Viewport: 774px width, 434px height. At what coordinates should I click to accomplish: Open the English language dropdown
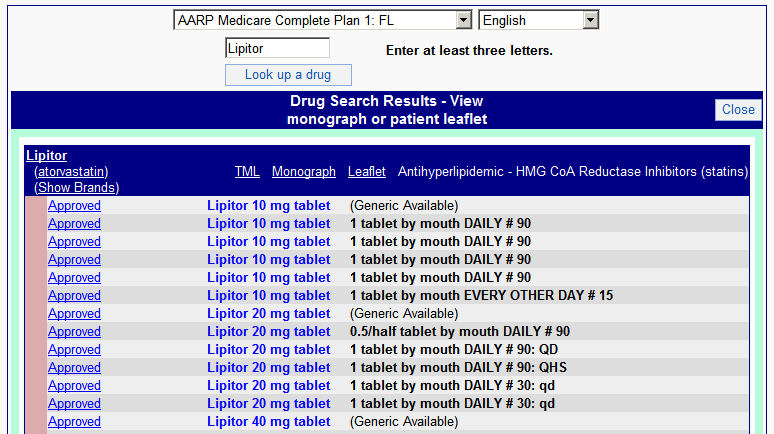pos(539,20)
